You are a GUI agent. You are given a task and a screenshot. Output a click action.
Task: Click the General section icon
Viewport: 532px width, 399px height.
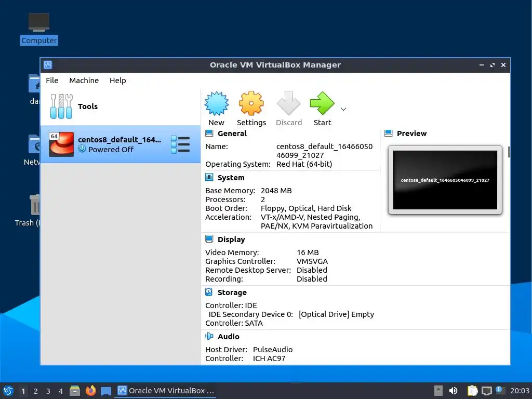point(209,134)
